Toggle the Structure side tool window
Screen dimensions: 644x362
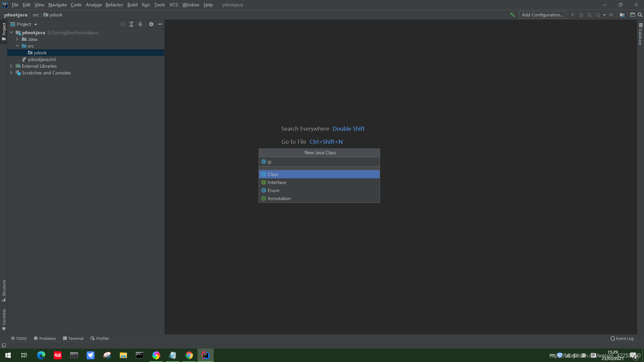[x=4, y=290]
